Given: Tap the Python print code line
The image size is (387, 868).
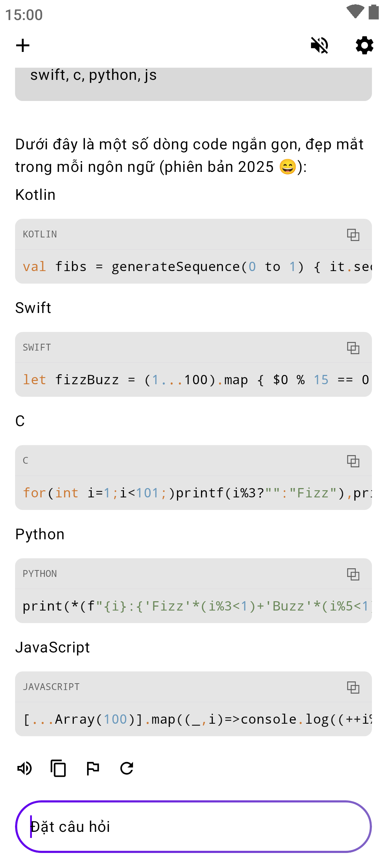Looking at the screenshot, I should [193, 606].
